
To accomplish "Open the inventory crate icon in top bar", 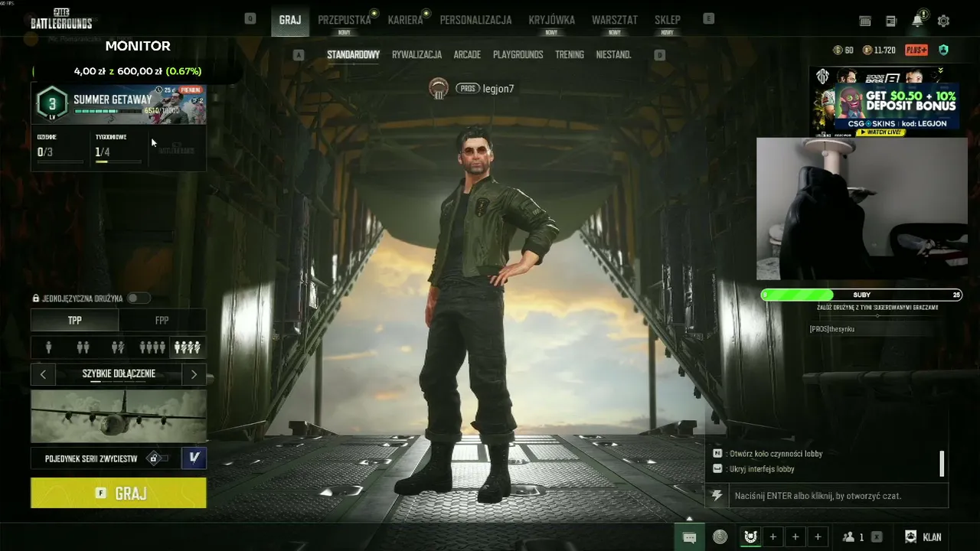I will [865, 21].
